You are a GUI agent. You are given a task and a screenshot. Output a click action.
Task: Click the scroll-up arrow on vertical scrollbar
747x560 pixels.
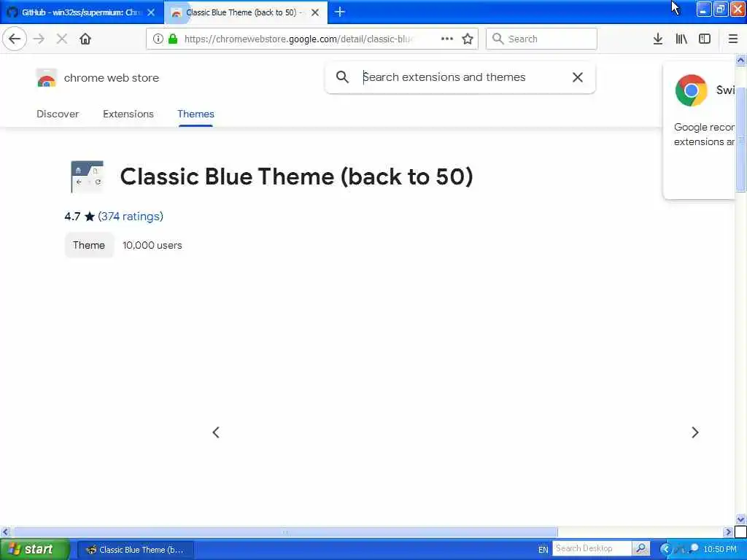coord(740,60)
